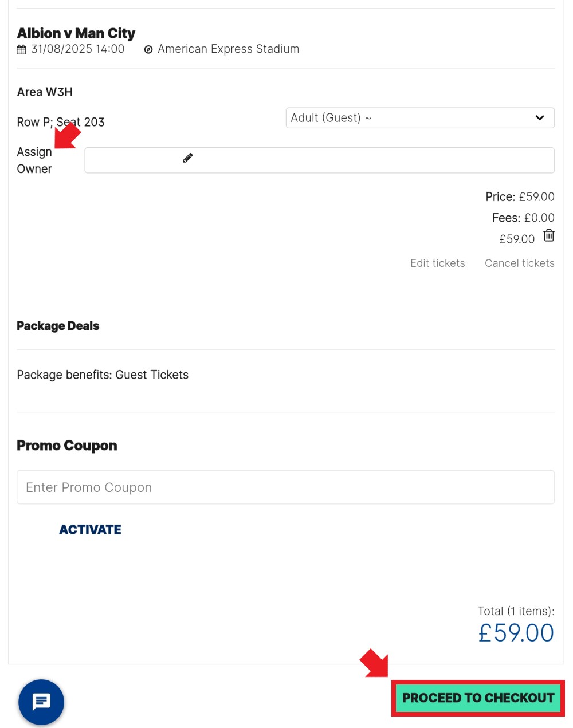The height and width of the screenshot is (728, 573).
Task: Click the Cancel tickets link
Action: 520,263
